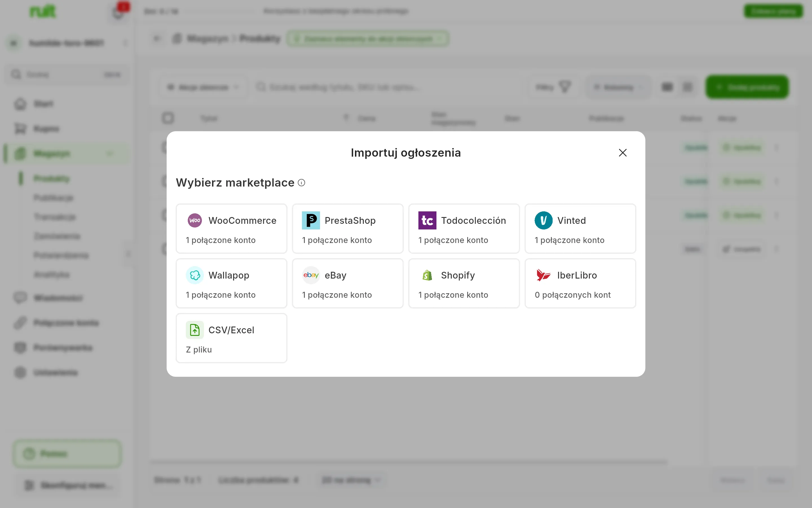Click the green add products button
Screen dimensions: 812x508
[747, 87]
